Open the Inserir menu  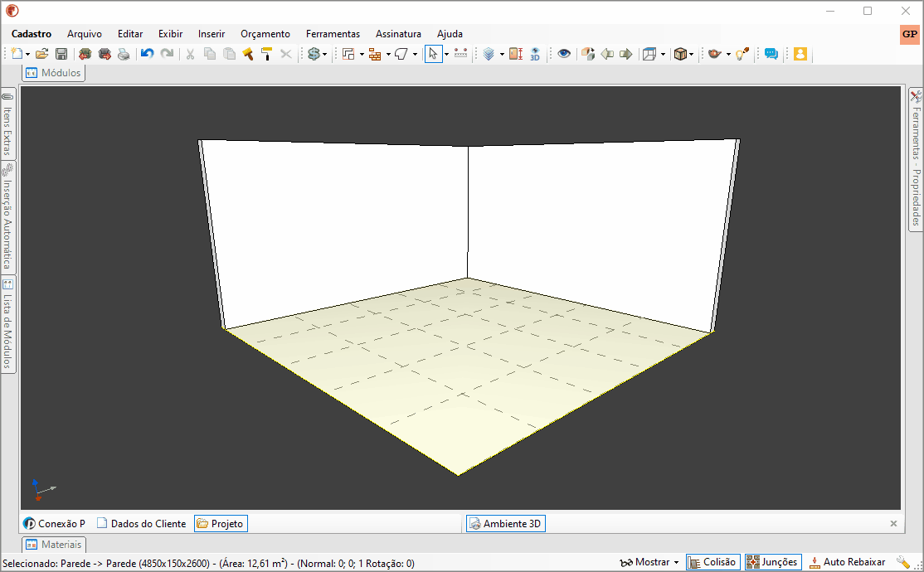click(x=212, y=34)
